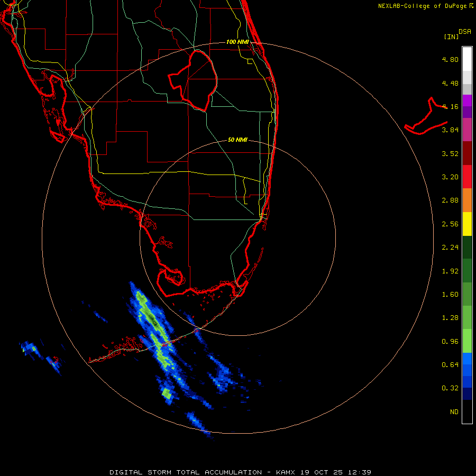Pick the magenta swatch in the legend

point(467,100)
